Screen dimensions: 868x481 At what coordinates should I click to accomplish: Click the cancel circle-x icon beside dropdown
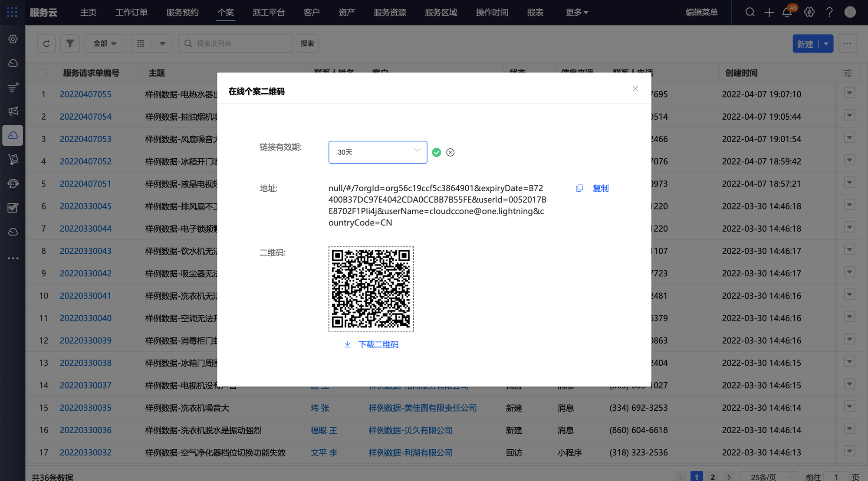450,152
